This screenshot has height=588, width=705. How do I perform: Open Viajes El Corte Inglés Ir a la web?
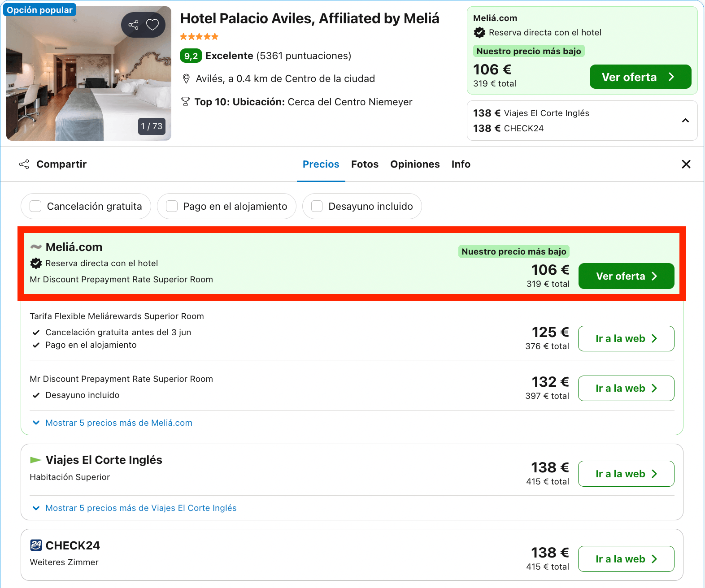click(627, 474)
